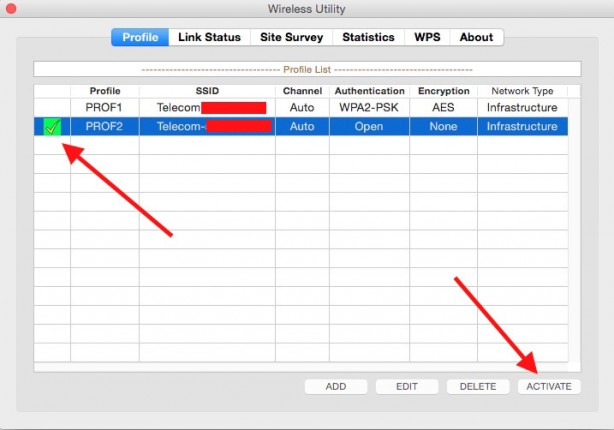
Task: Click the WPA2-PSK authentication cell
Action: click(x=369, y=107)
